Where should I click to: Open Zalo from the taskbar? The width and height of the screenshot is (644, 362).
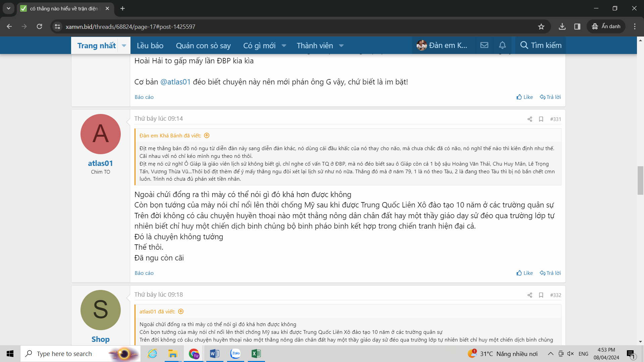click(x=236, y=354)
